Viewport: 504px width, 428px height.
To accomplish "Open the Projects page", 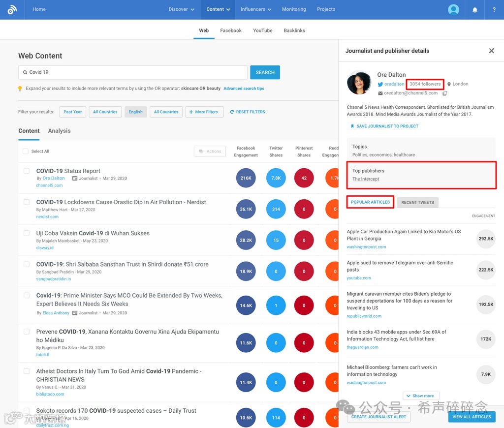I will coord(326,9).
